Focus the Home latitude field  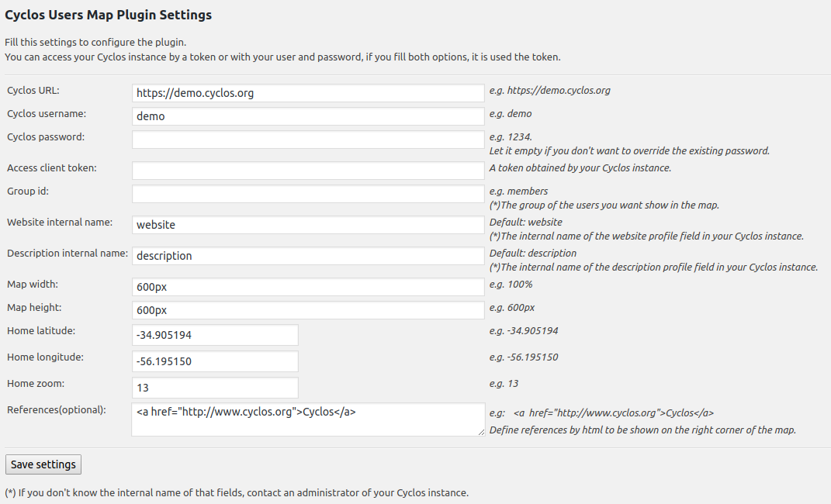[x=215, y=335]
